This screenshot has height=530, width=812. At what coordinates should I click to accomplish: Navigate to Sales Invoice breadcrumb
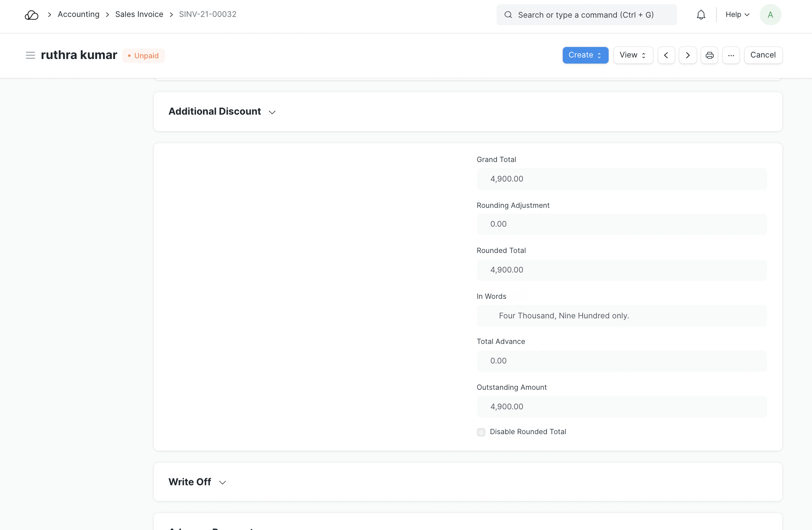(x=139, y=14)
